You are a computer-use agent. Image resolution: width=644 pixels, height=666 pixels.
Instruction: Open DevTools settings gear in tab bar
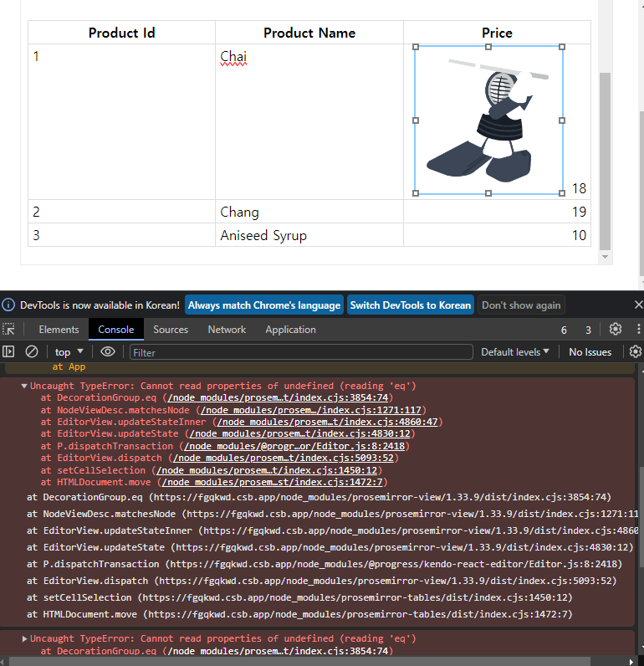616,330
